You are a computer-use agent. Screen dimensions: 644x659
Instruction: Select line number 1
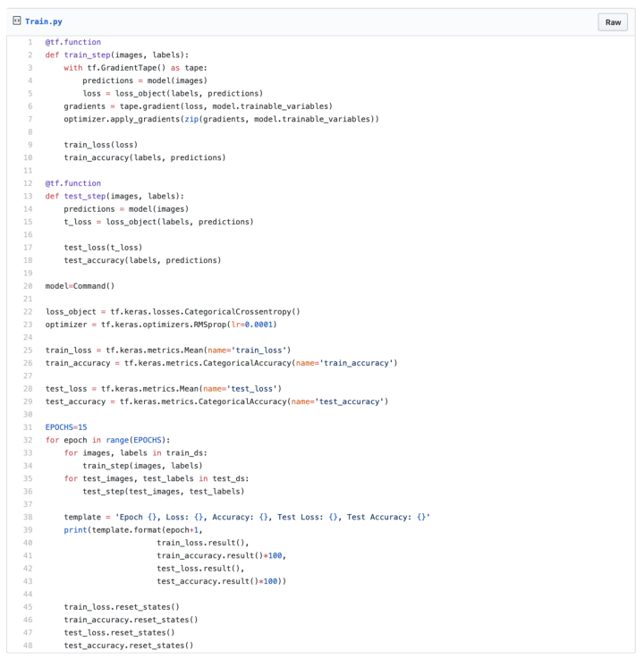coord(30,42)
